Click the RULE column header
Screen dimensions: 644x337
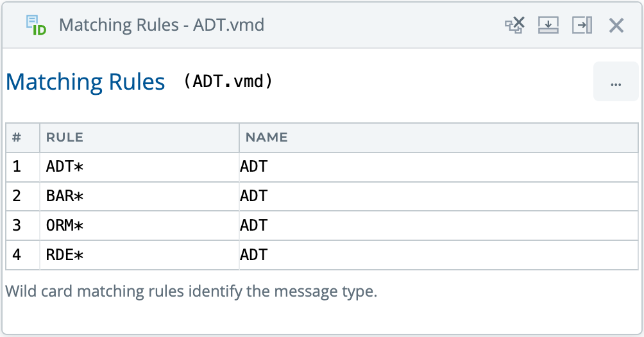click(65, 136)
